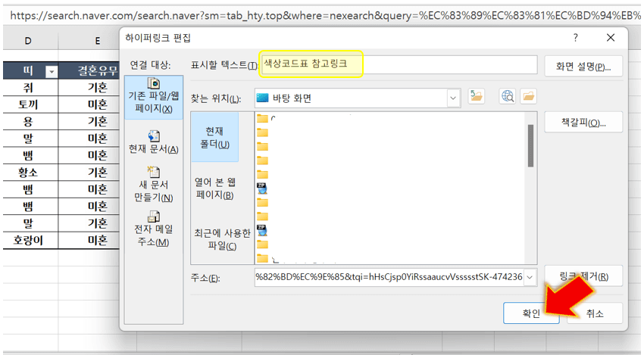Open the 찾는 위치 dropdown
Viewport: 644px width, 355px height.
click(453, 98)
